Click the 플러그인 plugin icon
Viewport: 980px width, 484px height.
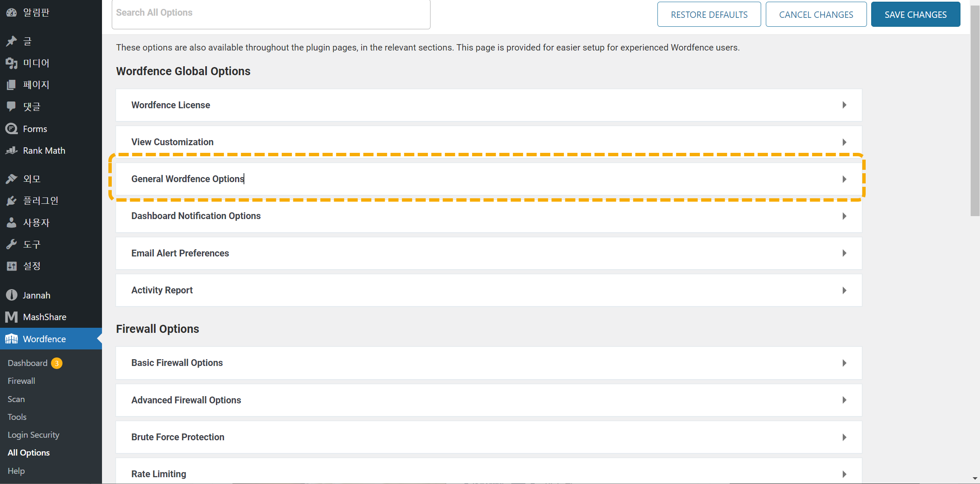pyautogui.click(x=11, y=201)
